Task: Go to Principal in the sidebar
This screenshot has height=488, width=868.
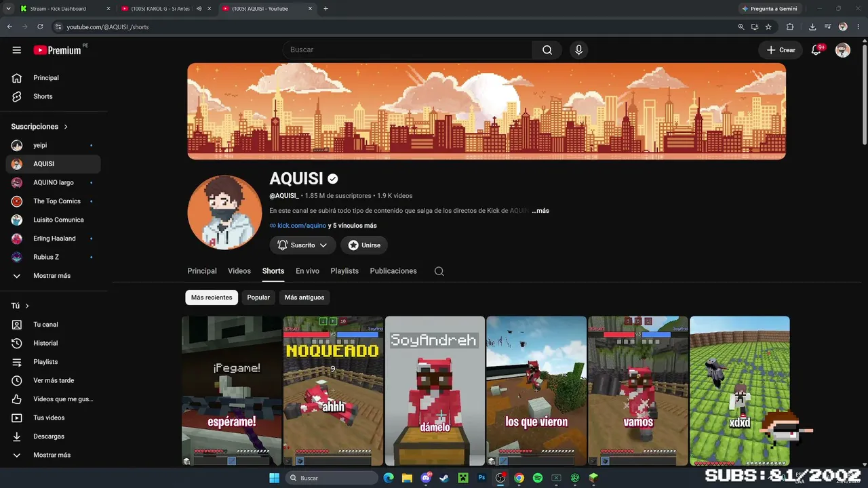Action: coord(53,78)
